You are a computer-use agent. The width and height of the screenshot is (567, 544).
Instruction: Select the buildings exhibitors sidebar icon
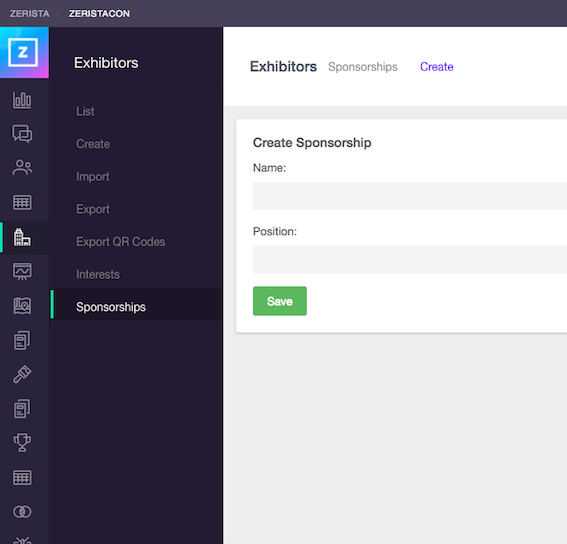click(x=22, y=237)
